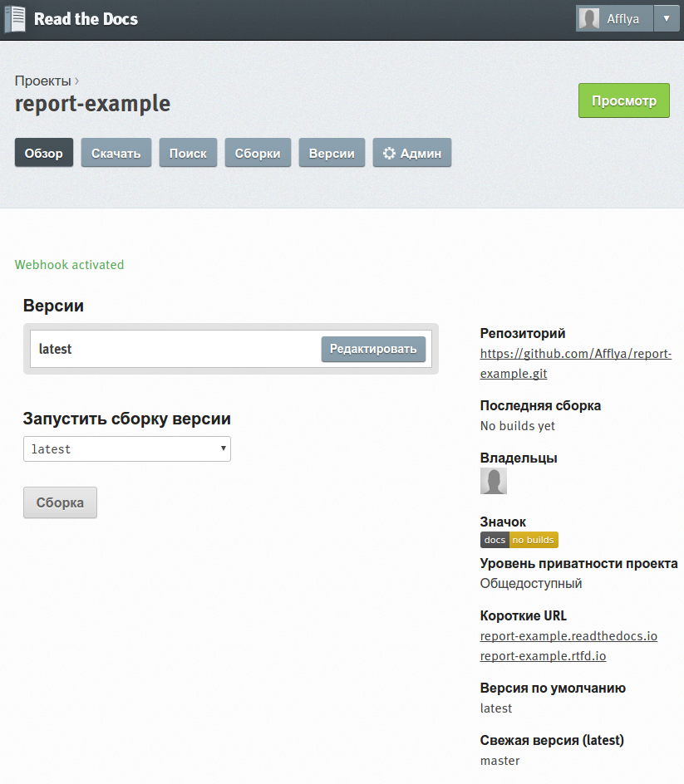Open report-example.readthedocs.io link
The height and width of the screenshot is (784, 684).
click(x=568, y=636)
